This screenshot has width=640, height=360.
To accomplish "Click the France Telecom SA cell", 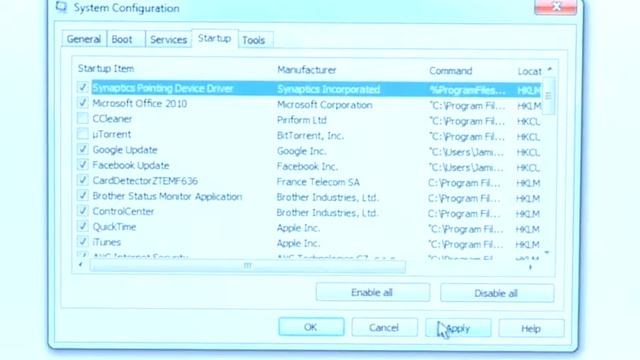I will coord(318,182).
